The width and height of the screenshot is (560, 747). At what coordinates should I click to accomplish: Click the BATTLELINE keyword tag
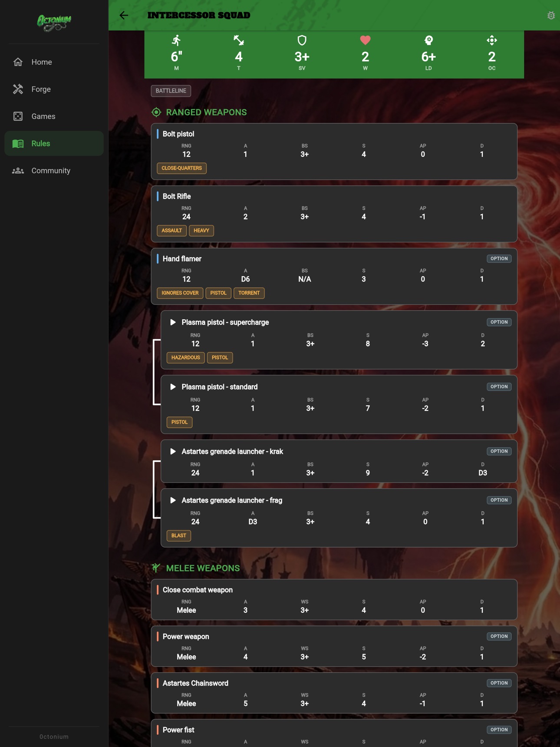(171, 91)
